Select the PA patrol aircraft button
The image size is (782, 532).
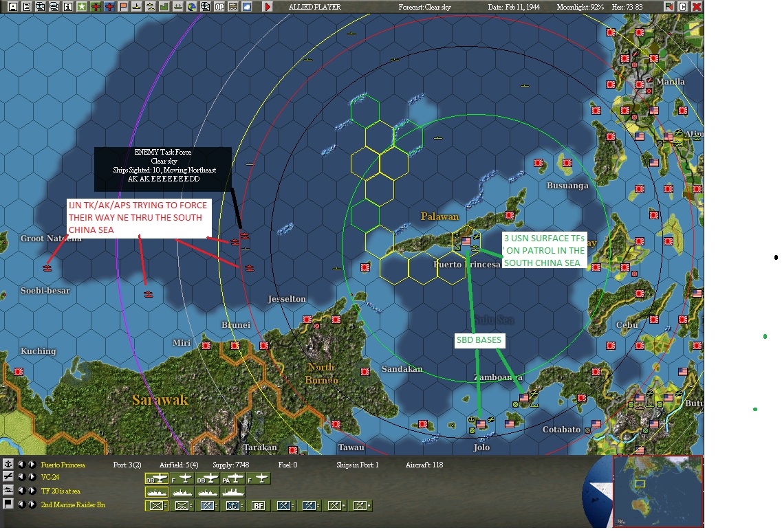(233, 479)
